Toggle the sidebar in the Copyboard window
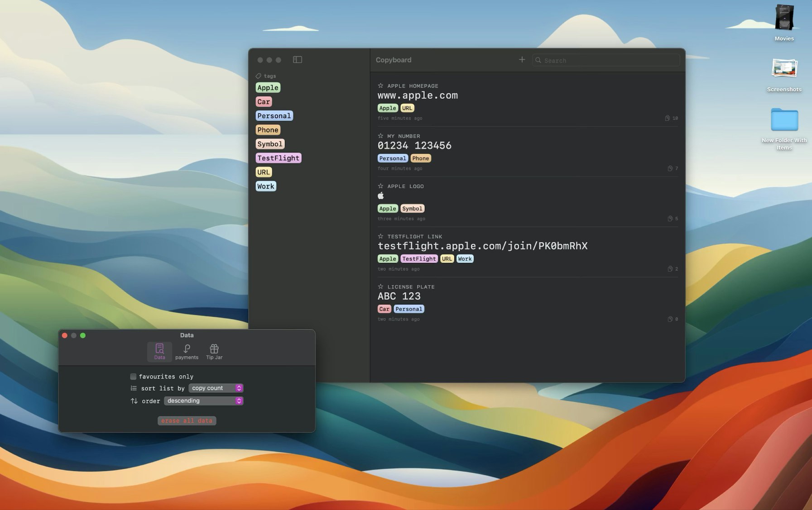The height and width of the screenshot is (510, 812). coord(298,60)
